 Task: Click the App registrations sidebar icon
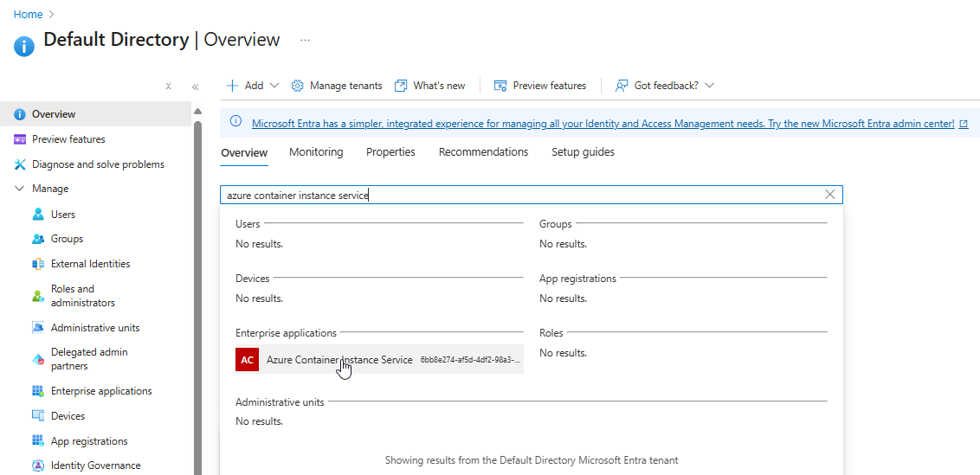tap(38, 441)
